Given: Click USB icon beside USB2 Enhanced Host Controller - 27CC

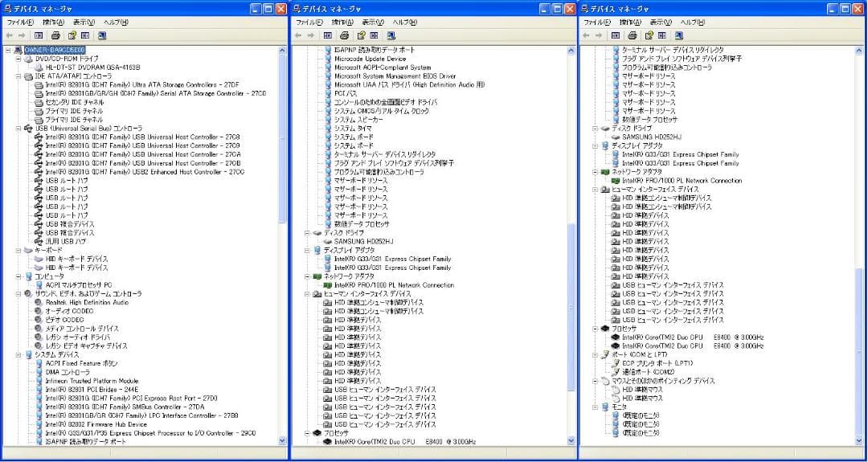Looking at the screenshot, I should tap(39, 171).
